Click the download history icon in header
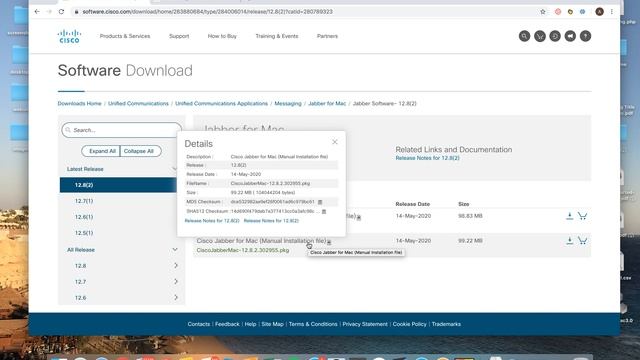 coord(555,36)
